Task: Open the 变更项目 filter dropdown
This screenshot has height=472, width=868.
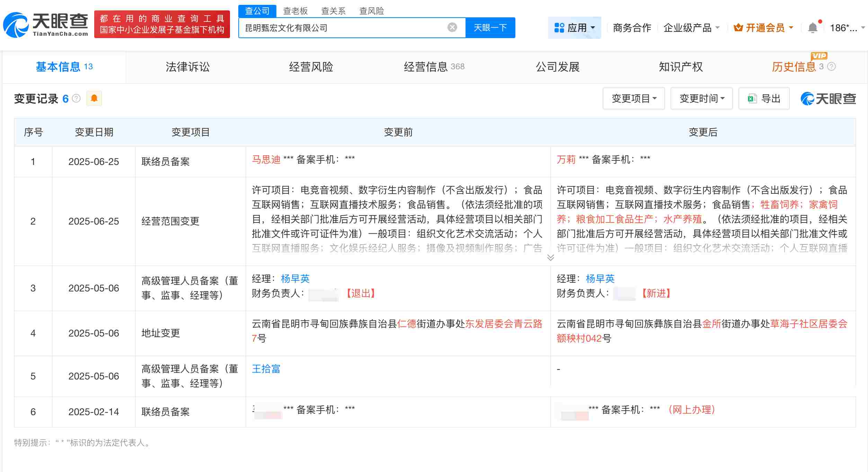Action: (x=634, y=98)
